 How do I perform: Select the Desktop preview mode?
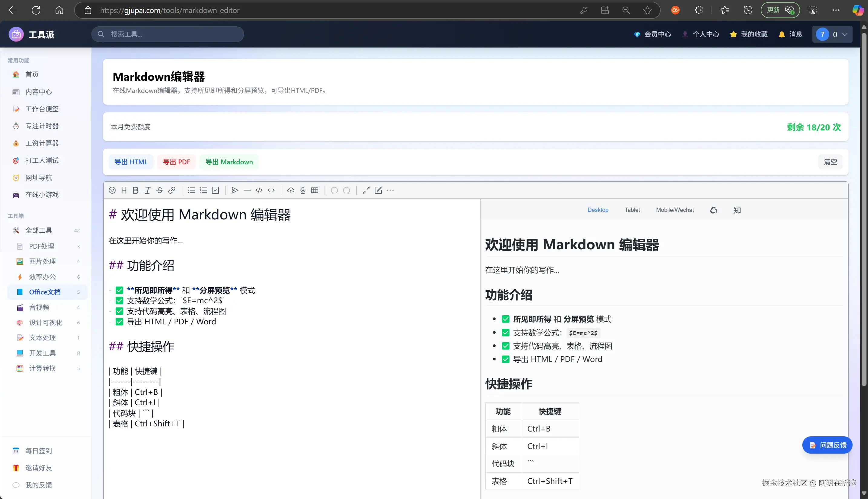click(x=598, y=210)
